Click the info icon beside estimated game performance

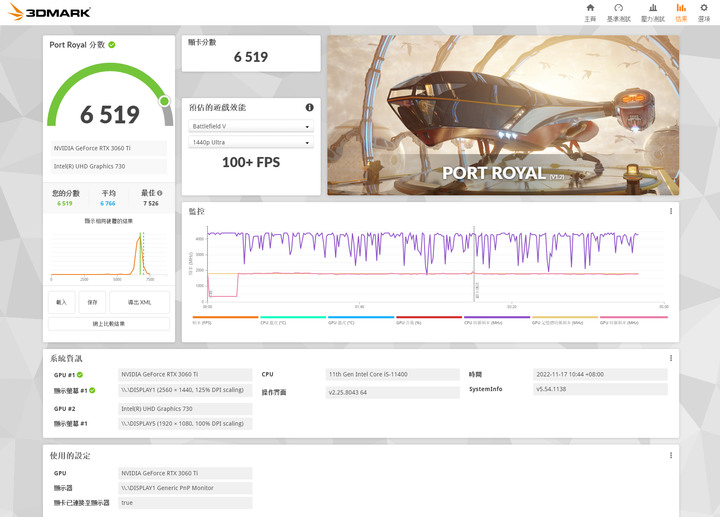(x=310, y=107)
